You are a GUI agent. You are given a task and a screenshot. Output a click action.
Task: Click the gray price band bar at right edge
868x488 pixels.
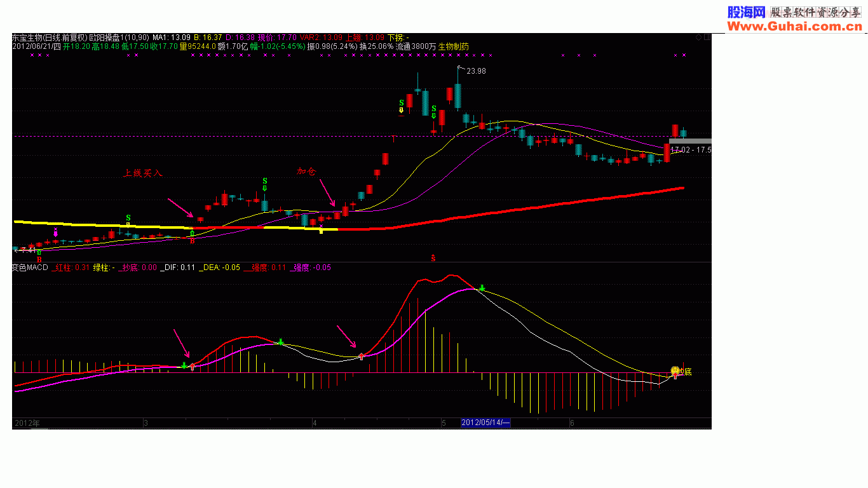click(x=690, y=140)
